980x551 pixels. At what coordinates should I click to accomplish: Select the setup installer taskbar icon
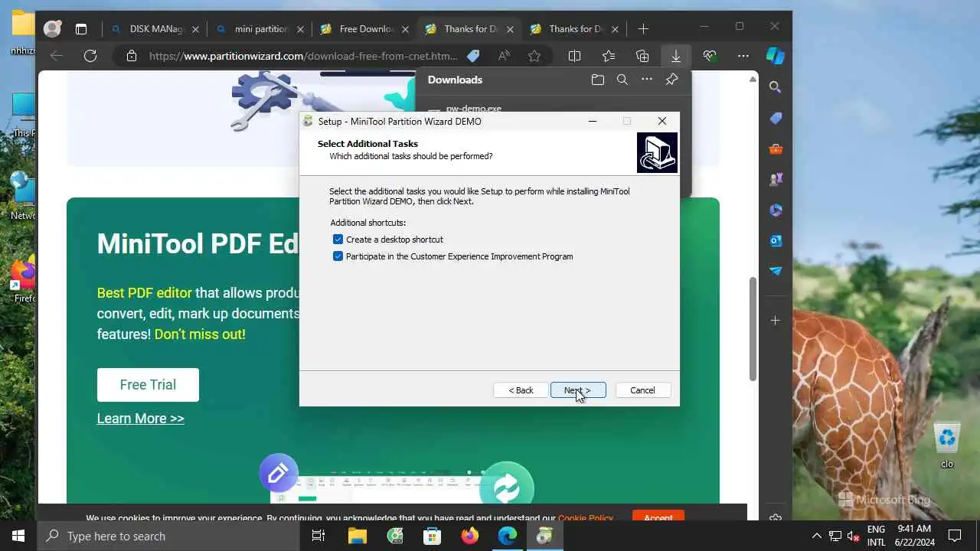pos(544,536)
